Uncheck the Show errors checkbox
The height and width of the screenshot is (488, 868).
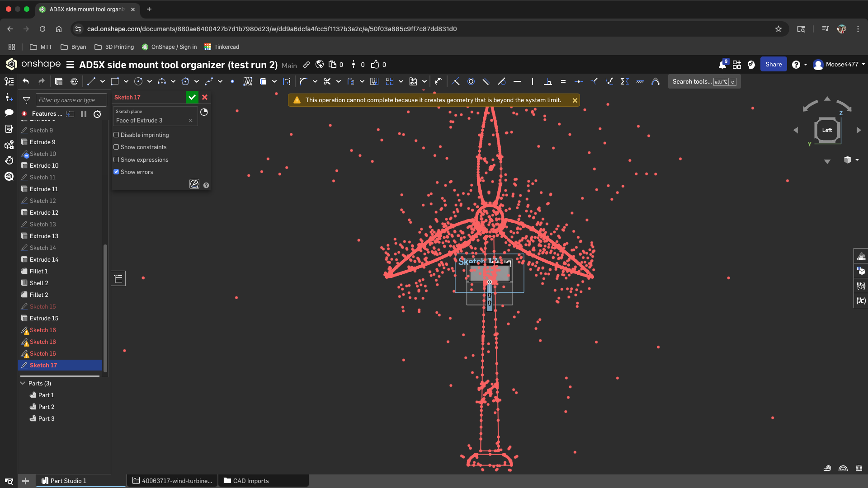(116, 172)
